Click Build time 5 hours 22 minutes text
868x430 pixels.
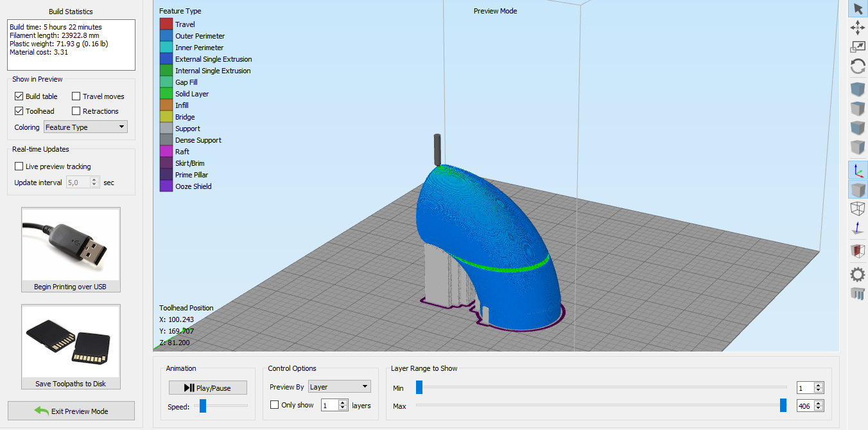[56, 27]
